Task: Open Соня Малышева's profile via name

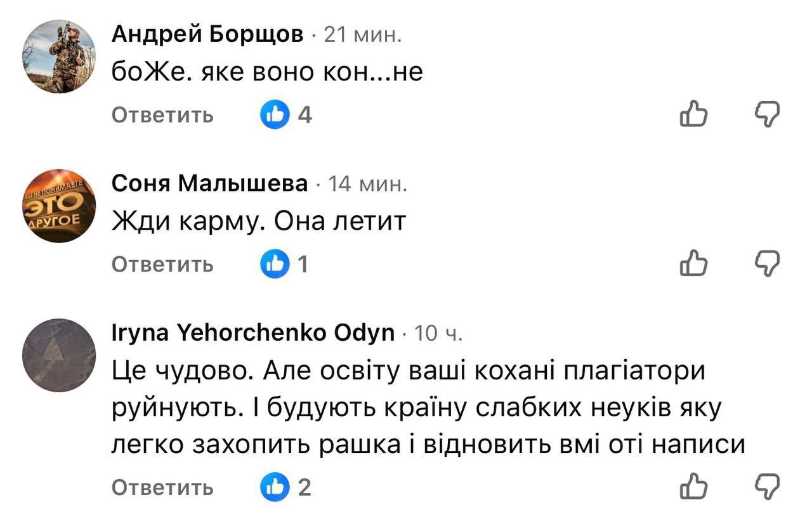Action: (x=210, y=184)
